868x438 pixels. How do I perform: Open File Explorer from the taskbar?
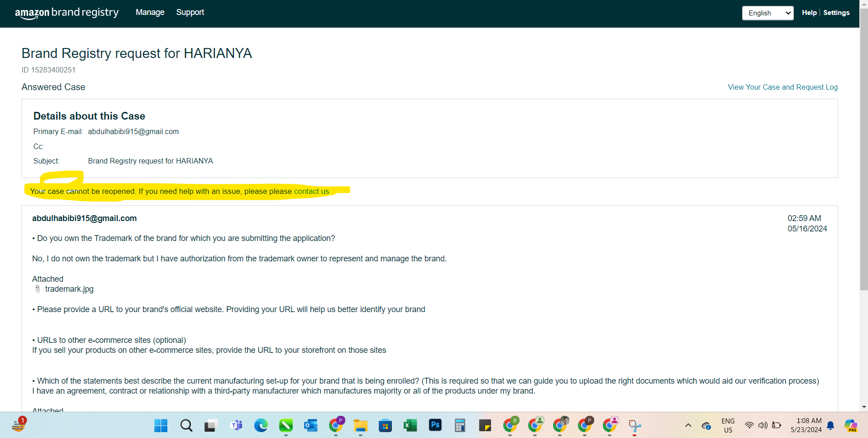point(360,425)
